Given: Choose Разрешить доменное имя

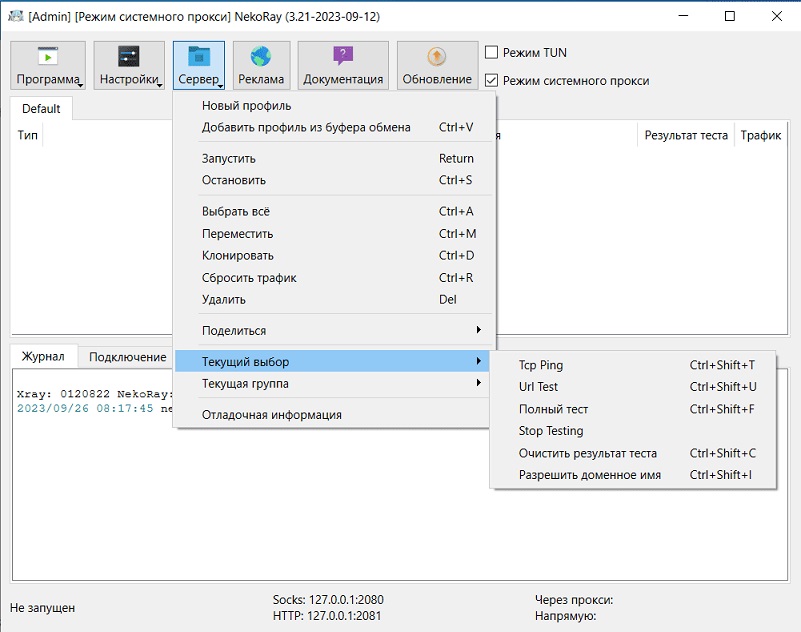Looking at the screenshot, I should 632,475.
